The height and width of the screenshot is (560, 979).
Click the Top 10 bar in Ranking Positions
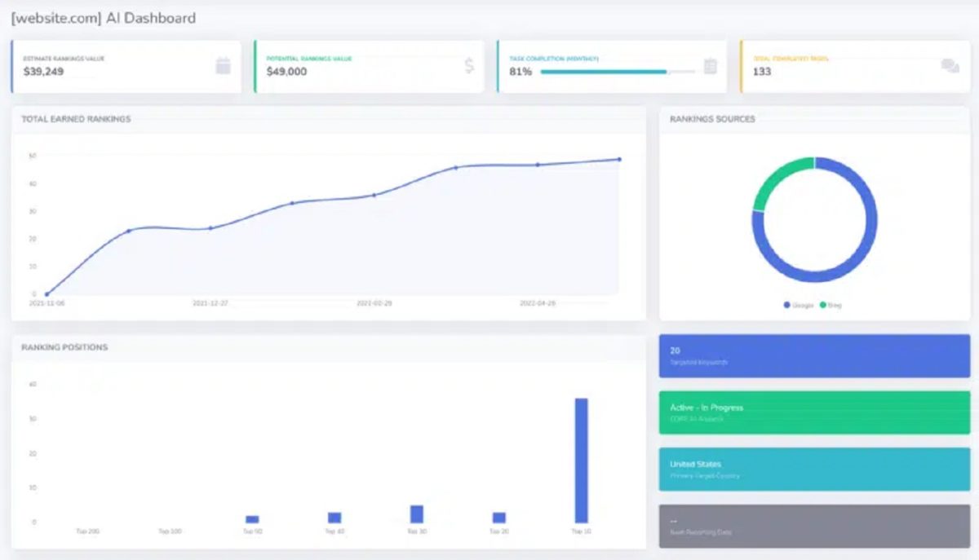(581, 461)
